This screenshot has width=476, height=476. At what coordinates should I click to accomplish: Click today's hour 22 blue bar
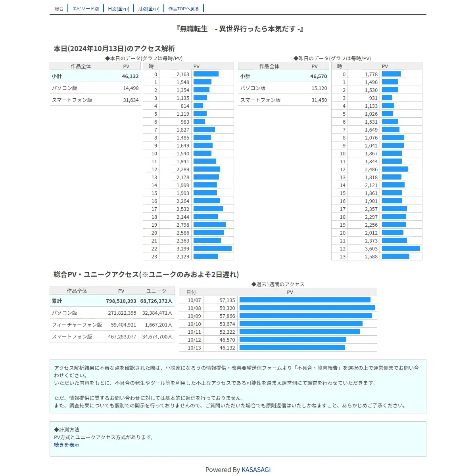point(213,249)
